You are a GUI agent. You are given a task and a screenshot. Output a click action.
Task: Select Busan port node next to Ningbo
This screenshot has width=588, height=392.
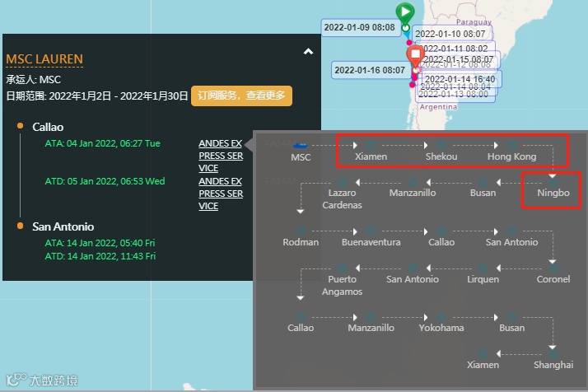click(x=483, y=183)
